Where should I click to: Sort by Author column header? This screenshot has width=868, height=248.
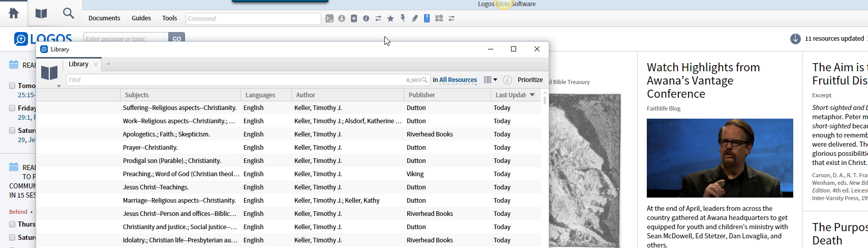tap(348, 95)
